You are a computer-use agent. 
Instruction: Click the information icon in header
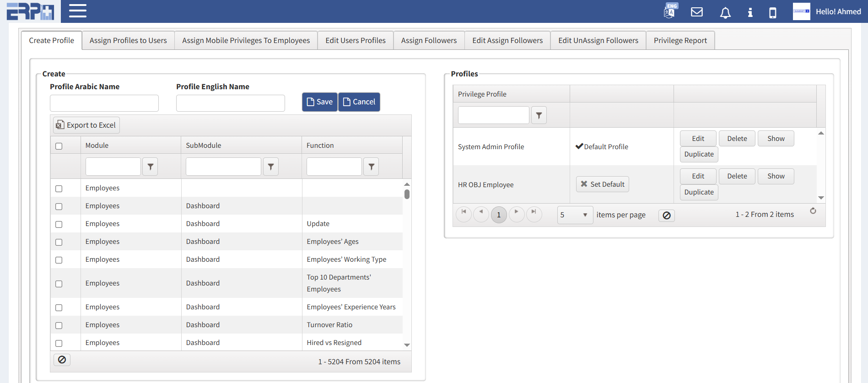(x=749, y=12)
